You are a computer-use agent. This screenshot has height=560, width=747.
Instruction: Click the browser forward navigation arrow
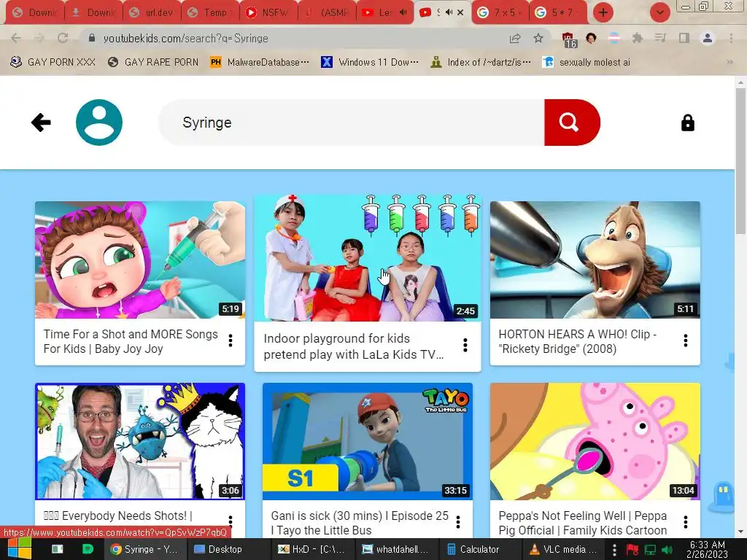pyautogui.click(x=39, y=38)
